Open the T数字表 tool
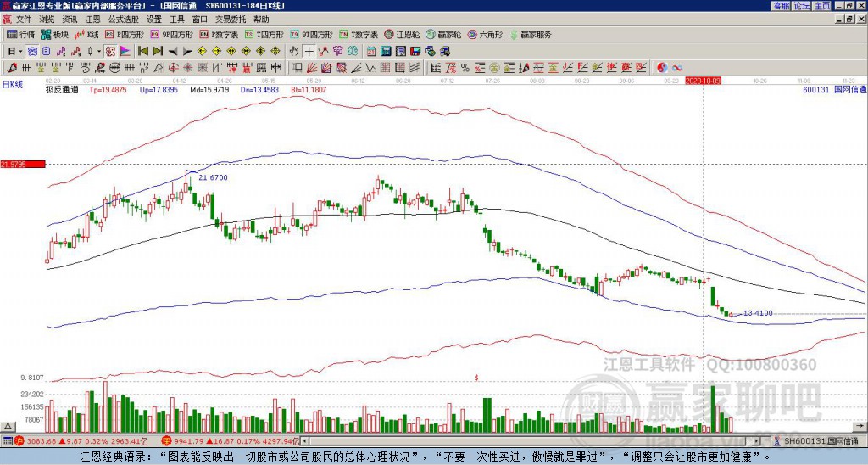868x465 pixels. tap(359, 34)
